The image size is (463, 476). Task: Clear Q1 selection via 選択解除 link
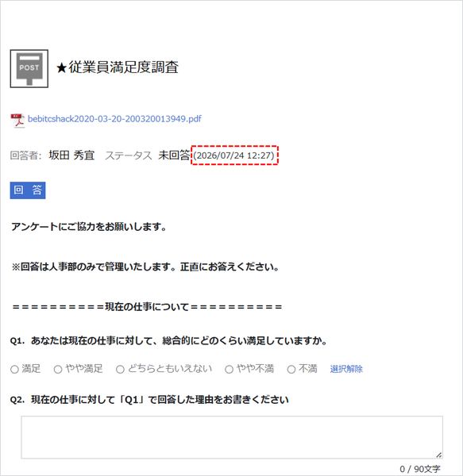[x=346, y=369]
